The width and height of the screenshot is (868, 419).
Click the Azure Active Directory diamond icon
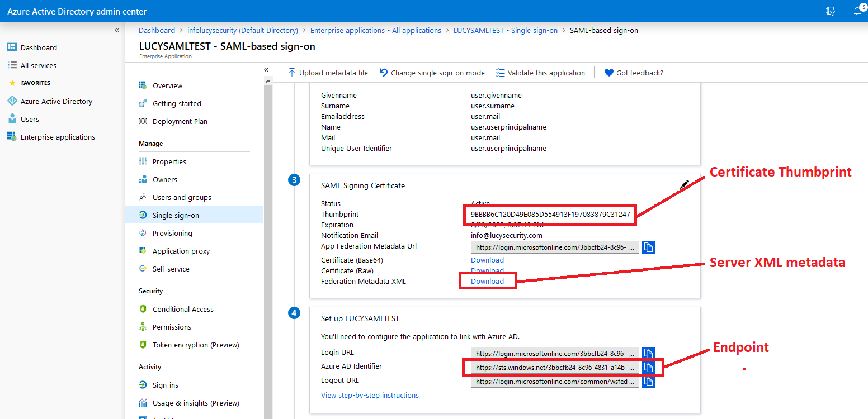coord(12,101)
